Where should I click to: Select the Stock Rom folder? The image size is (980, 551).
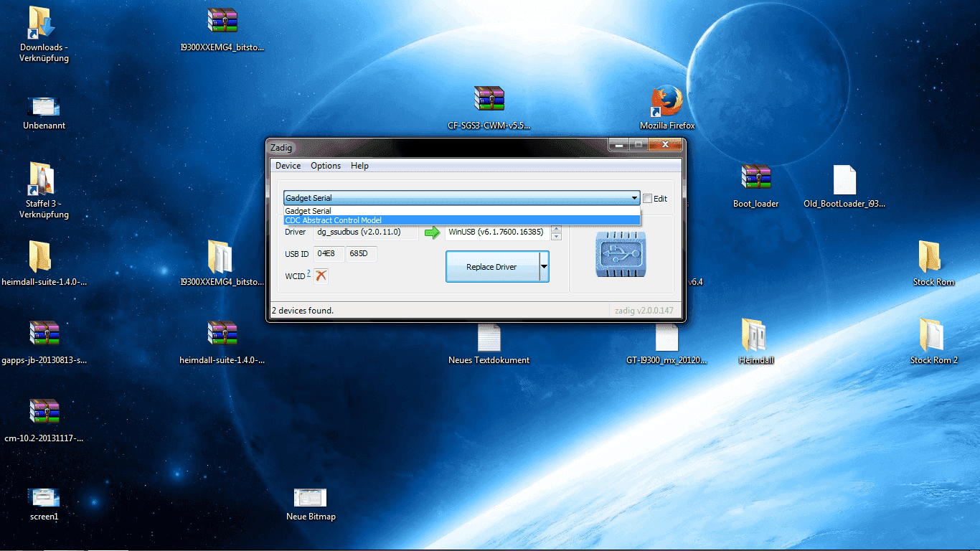coord(933,264)
